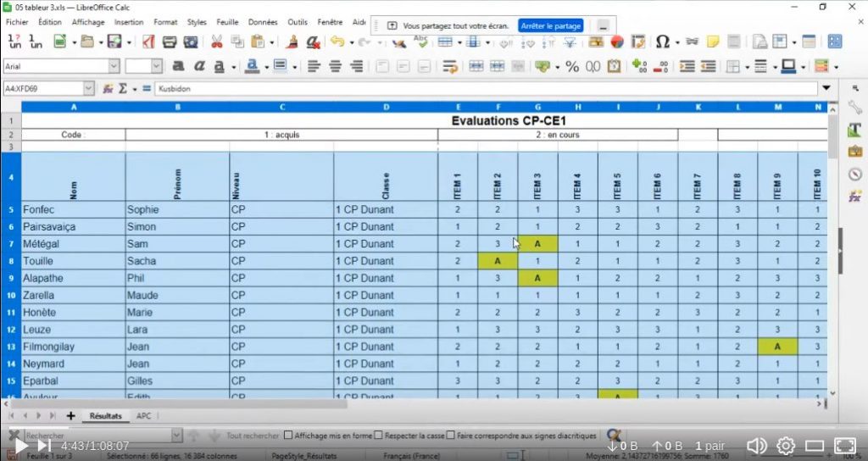Add a new sheet with the plus button
868x461 pixels.
coord(70,415)
